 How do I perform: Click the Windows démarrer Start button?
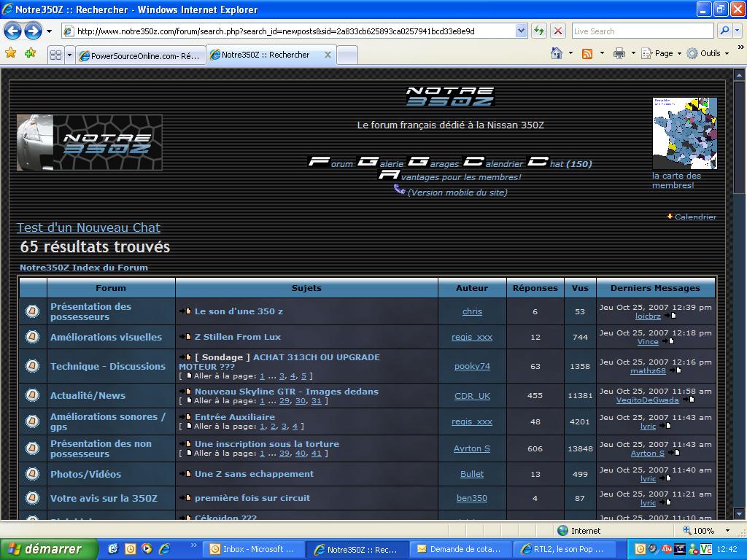tap(49, 549)
